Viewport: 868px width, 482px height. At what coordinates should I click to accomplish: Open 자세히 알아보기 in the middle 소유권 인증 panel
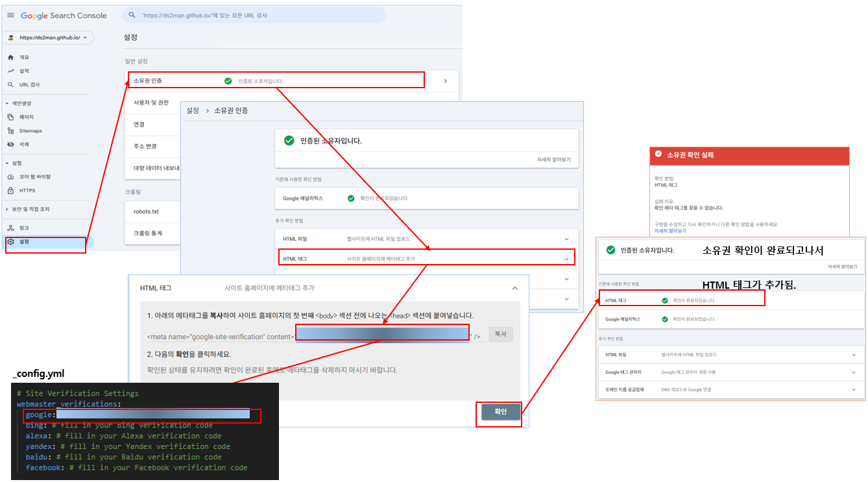click(553, 160)
